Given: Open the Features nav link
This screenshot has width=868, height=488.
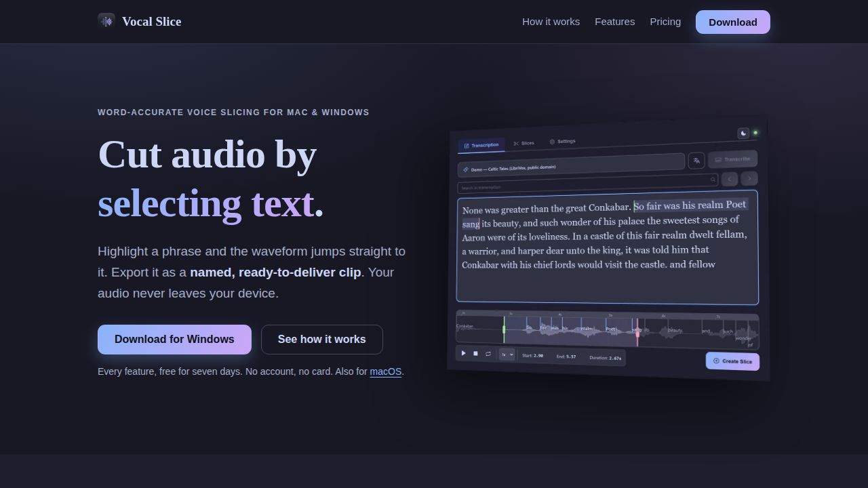Looking at the screenshot, I should pyautogui.click(x=615, y=22).
